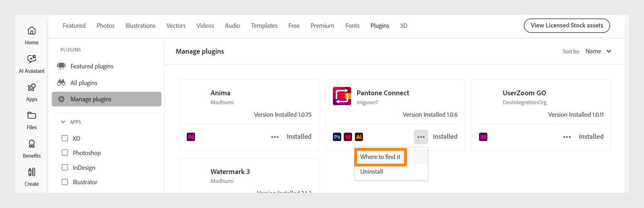Click the UserZoom GO plugin title
The image size is (644, 208).
pos(524,93)
